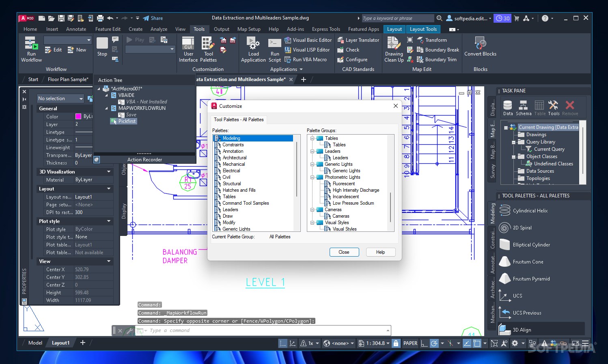This screenshot has height=364, width=608.
Task: Click the Share button
Action: pos(153,18)
